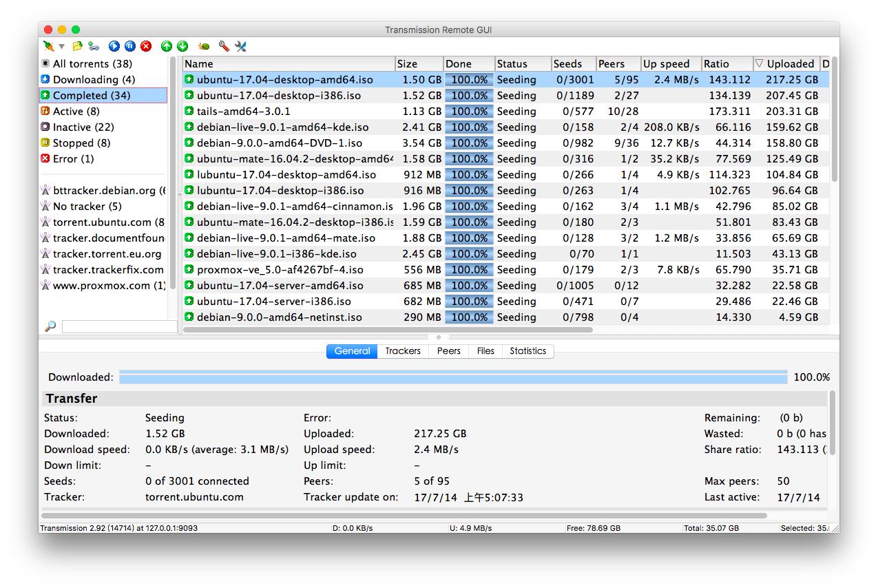Toggle the snail speed limit mode
This screenshot has width=878, height=588.
click(204, 46)
